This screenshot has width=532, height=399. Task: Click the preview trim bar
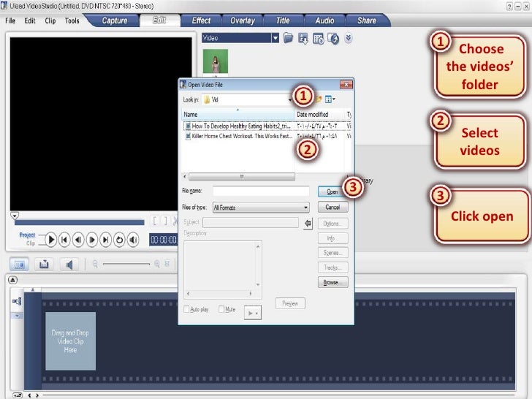[79, 223]
